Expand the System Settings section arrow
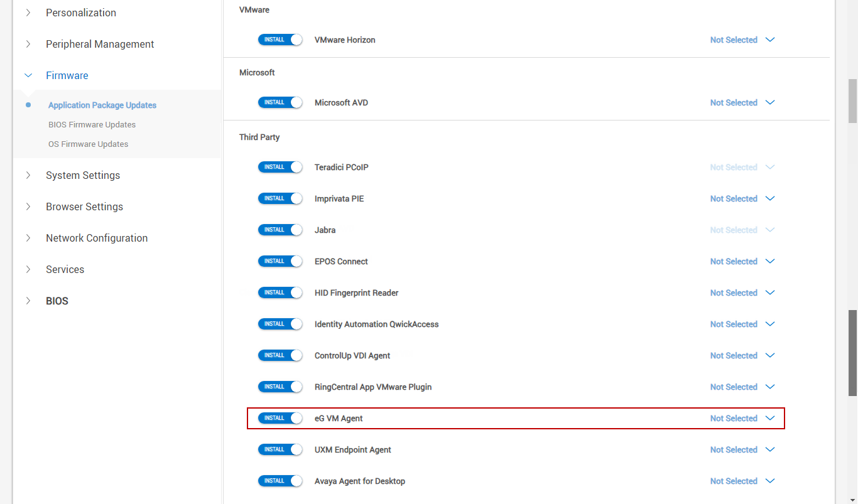Screen dimensions: 858x504 point(28,175)
